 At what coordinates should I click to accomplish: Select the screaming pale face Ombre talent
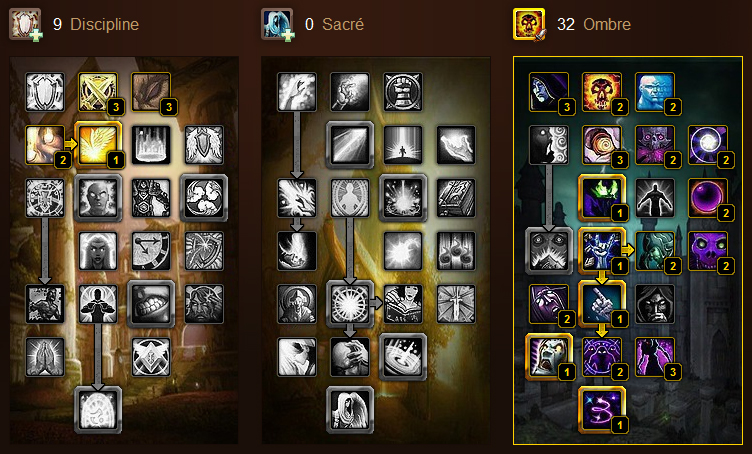tap(549, 357)
